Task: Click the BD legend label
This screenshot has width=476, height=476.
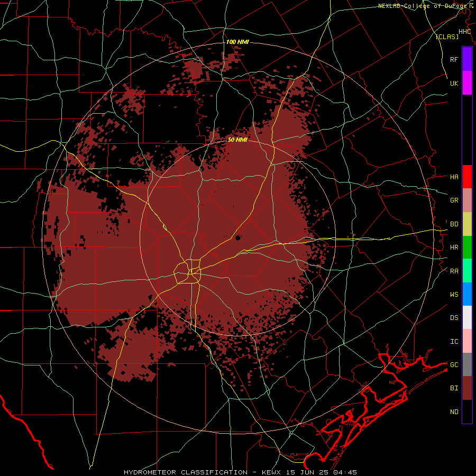Action: [454, 224]
